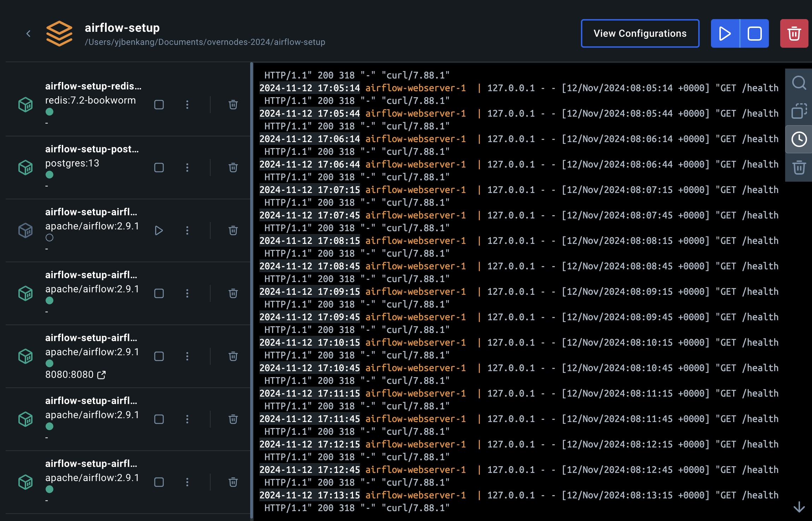Click the back arrow beside airflow-setup

tap(28, 34)
